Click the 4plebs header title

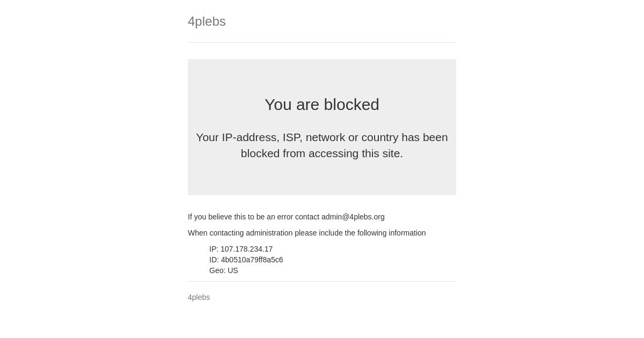click(x=207, y=21)
